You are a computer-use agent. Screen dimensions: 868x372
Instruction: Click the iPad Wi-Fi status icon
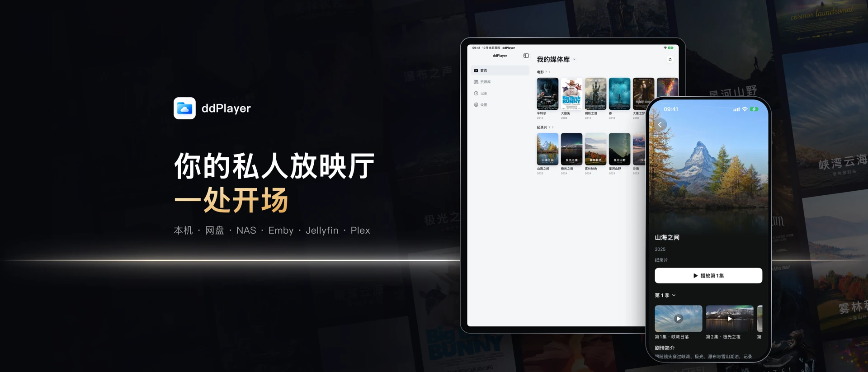coord(665,48)
